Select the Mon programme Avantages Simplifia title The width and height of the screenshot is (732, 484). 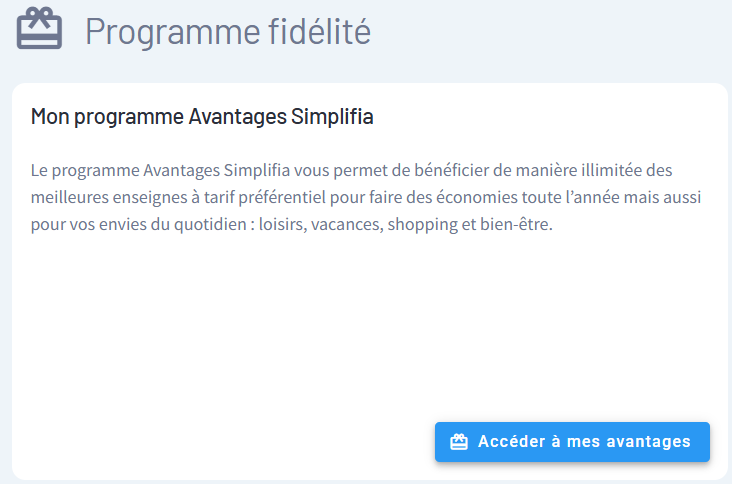(202, 117)
